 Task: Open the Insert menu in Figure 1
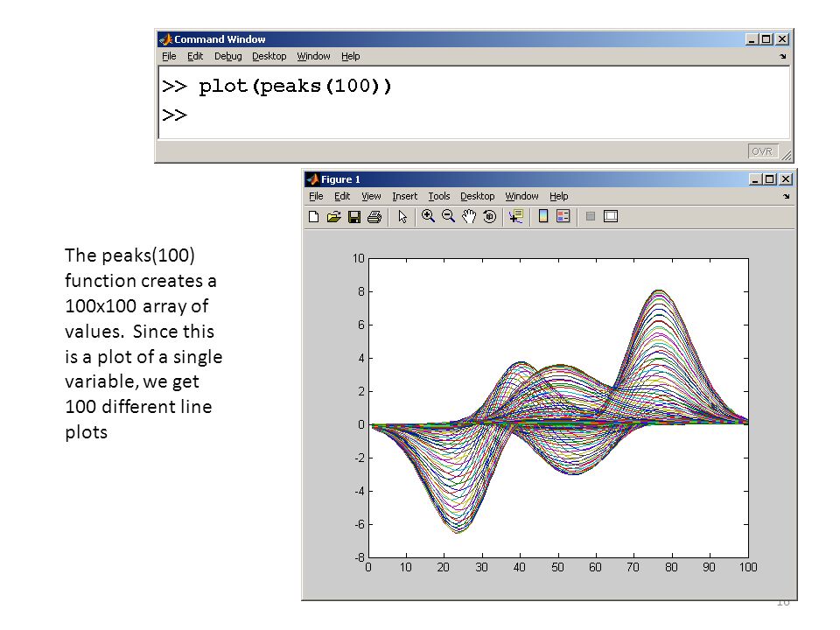coord(404,196)
